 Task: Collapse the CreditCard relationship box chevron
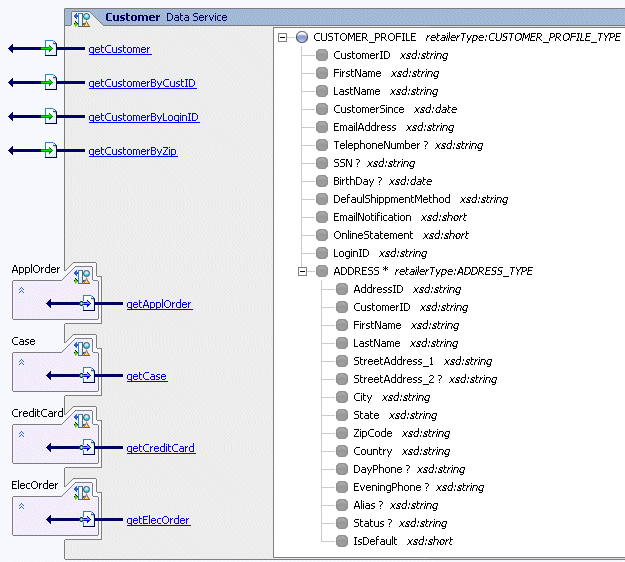[22, 434]
